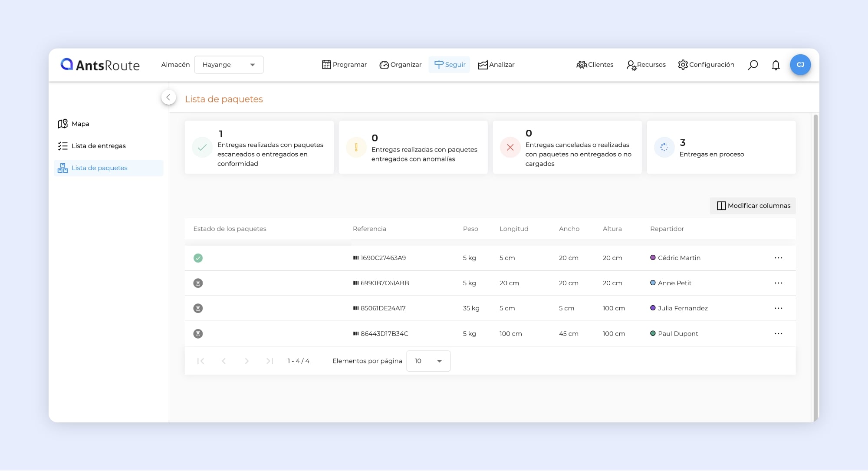Open the Hayange warehouse dropdown
Image resolution: width=868 pixels, height=471 pixels.
pyautogui.click(x=229, y=65)
